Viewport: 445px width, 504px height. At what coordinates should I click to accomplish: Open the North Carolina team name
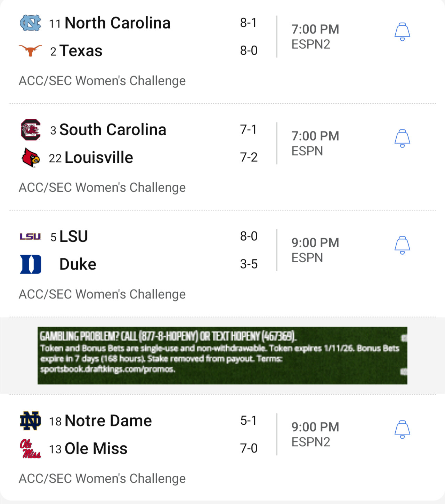coord(118,23)
